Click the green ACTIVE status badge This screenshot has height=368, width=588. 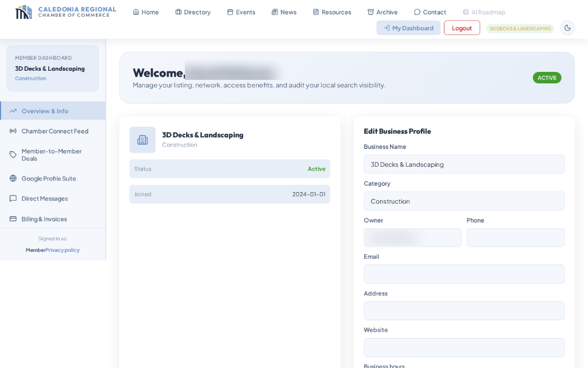point(547,78)
